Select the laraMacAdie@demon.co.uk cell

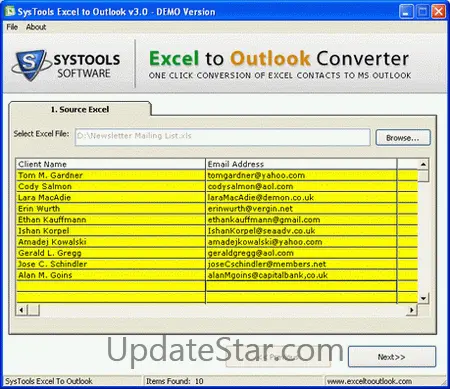click(301, 197)
